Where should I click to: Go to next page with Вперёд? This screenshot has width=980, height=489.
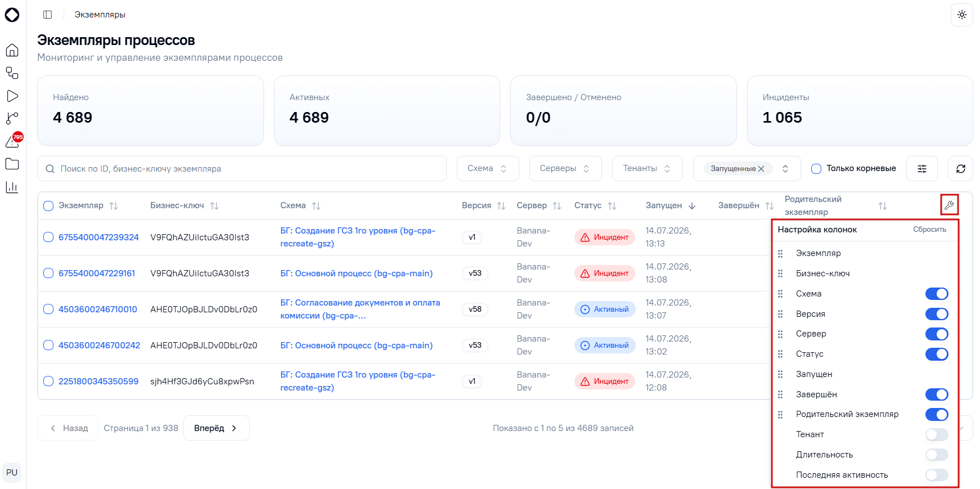coord(217,428)
